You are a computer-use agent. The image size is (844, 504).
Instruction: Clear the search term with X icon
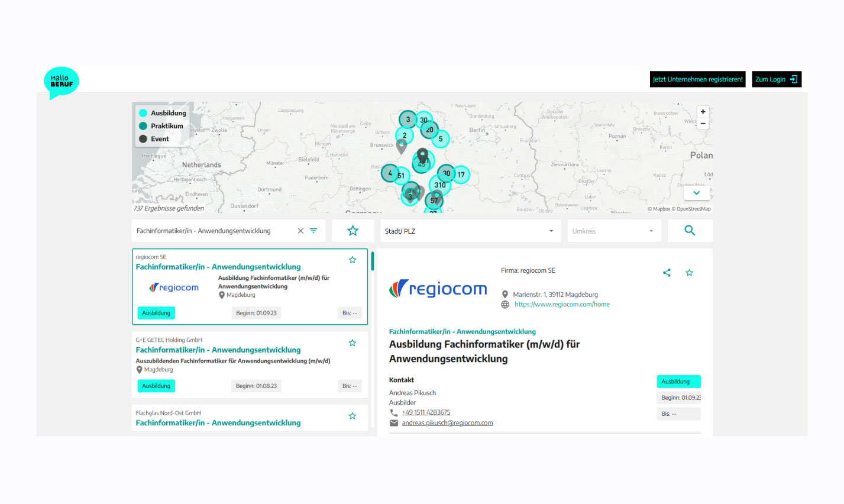coord(300,231)
